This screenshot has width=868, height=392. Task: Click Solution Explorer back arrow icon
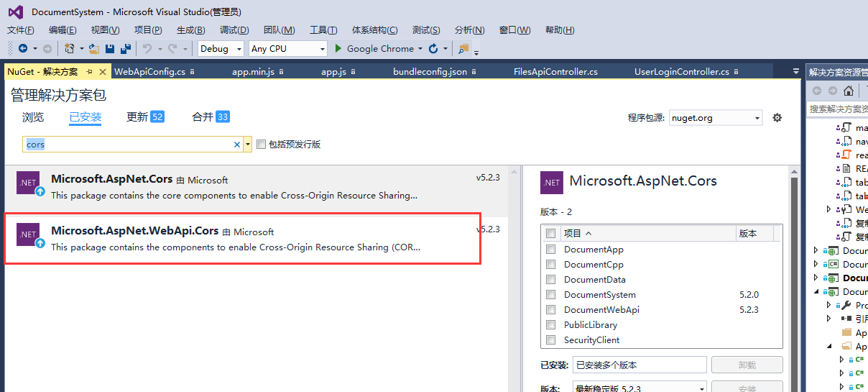tap(817, 91)
